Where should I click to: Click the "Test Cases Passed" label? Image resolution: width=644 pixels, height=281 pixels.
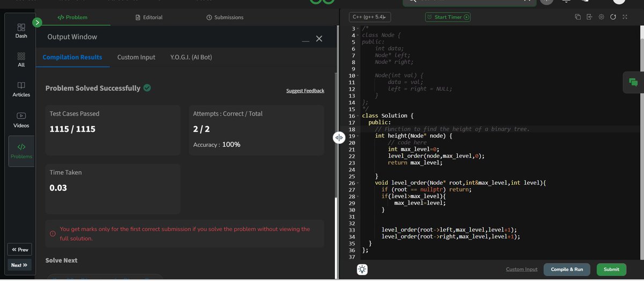click(74, 113)
